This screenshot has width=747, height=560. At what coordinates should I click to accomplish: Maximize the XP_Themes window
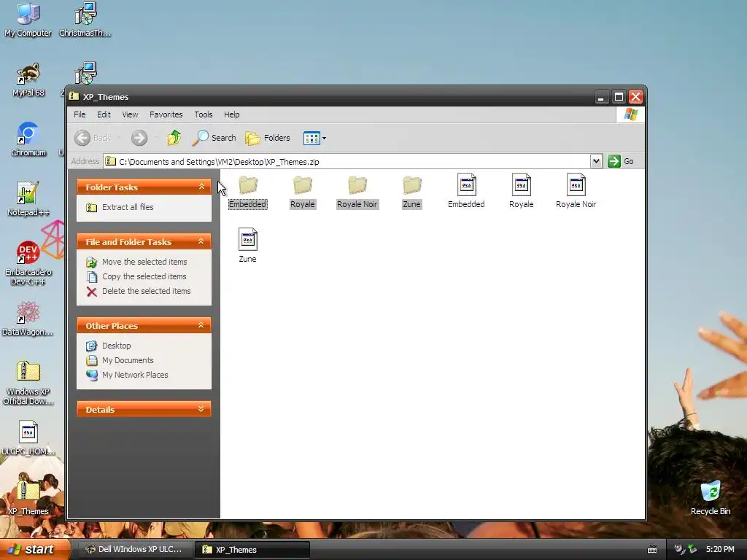click(619, 97)
